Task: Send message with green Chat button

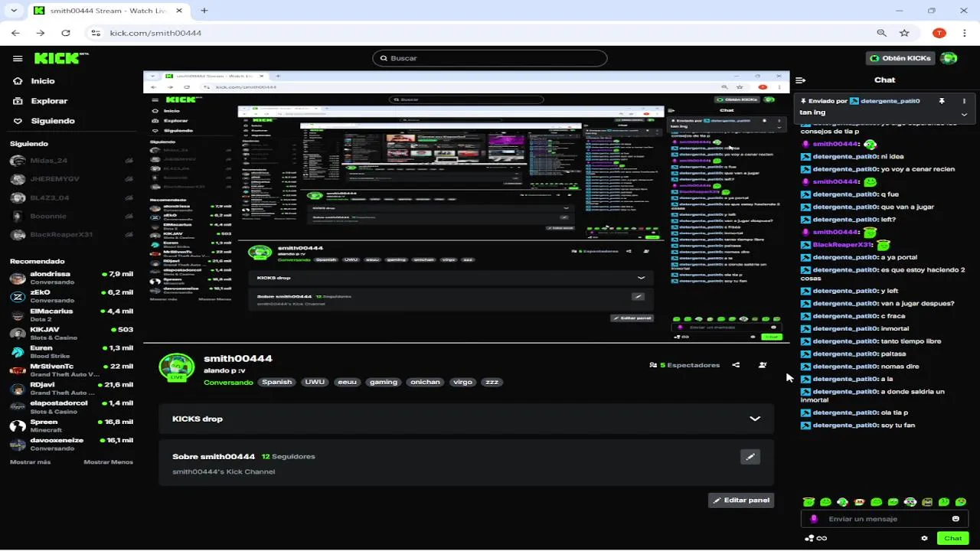Action: 953,538
